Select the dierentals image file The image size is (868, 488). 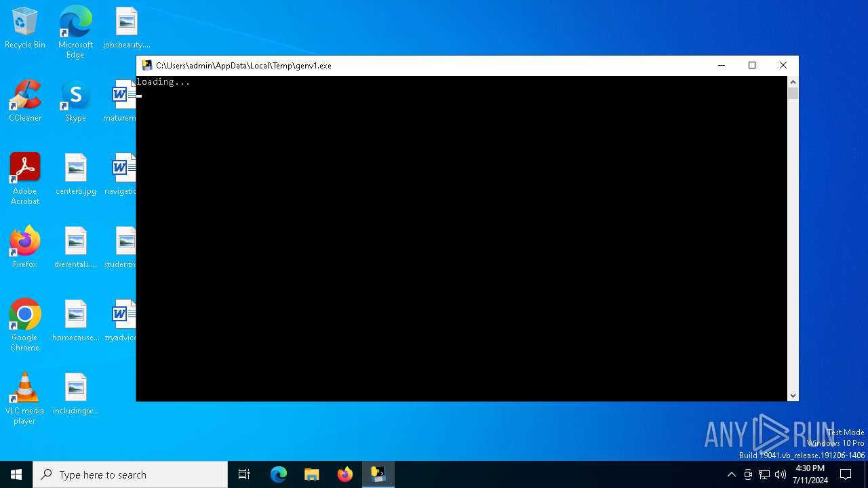point(75,248)
